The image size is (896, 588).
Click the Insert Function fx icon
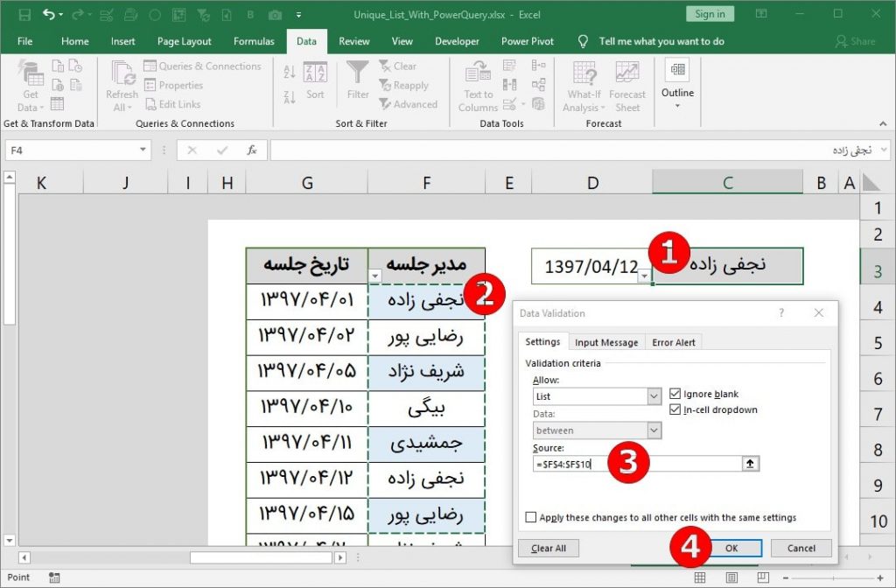[251, 150]
